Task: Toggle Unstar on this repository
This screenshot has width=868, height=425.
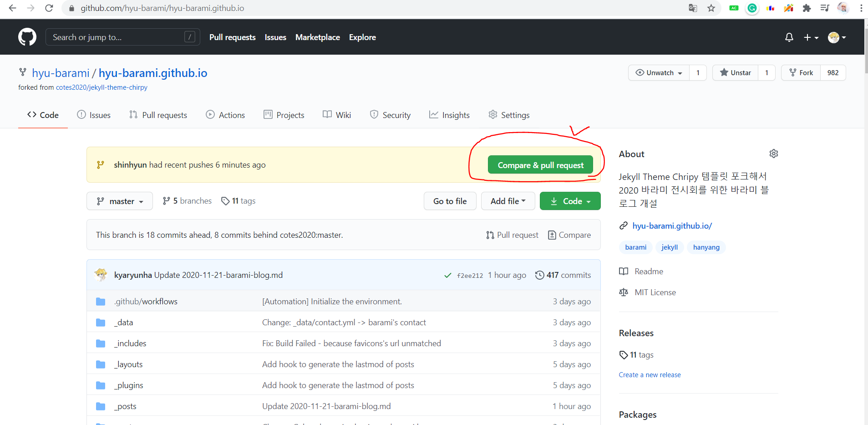Action: coord(736,73)
